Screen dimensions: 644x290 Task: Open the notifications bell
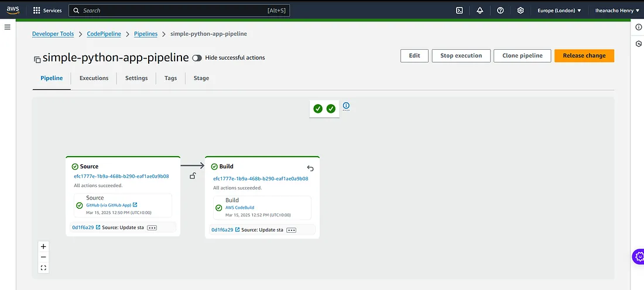click(479, 11)
